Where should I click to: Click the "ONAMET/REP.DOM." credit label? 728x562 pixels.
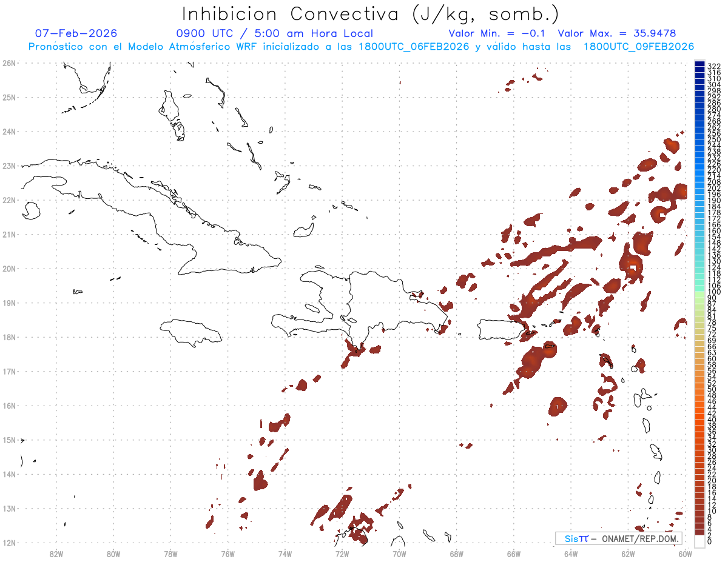(641, 538)
